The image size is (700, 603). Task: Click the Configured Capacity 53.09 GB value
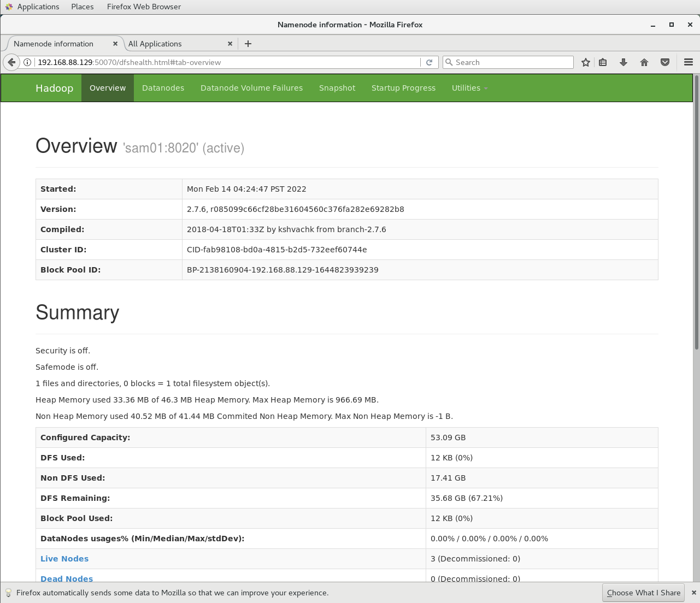point(448,438)
